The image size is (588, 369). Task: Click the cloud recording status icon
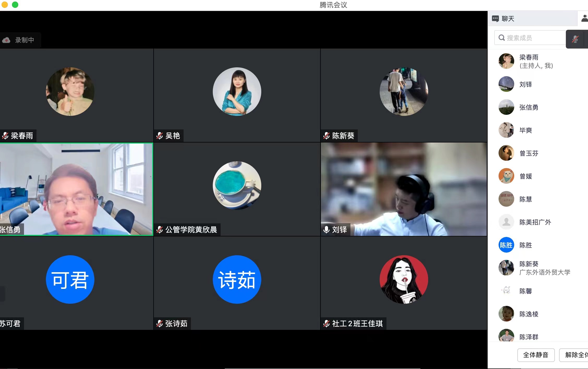coord(6,40)
